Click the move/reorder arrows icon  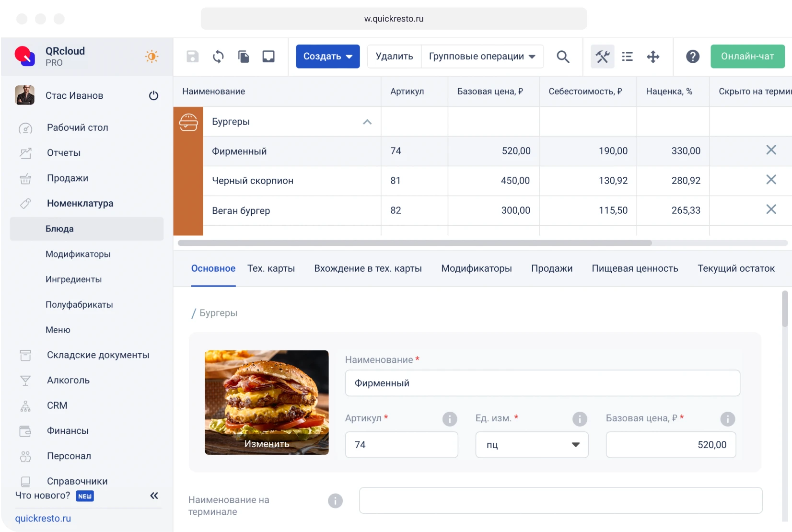[652, 56]
